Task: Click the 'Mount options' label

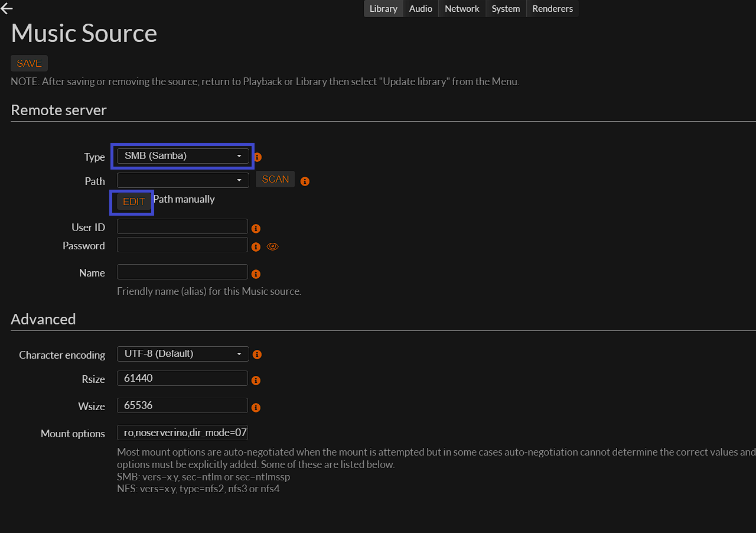Action: 73,434
